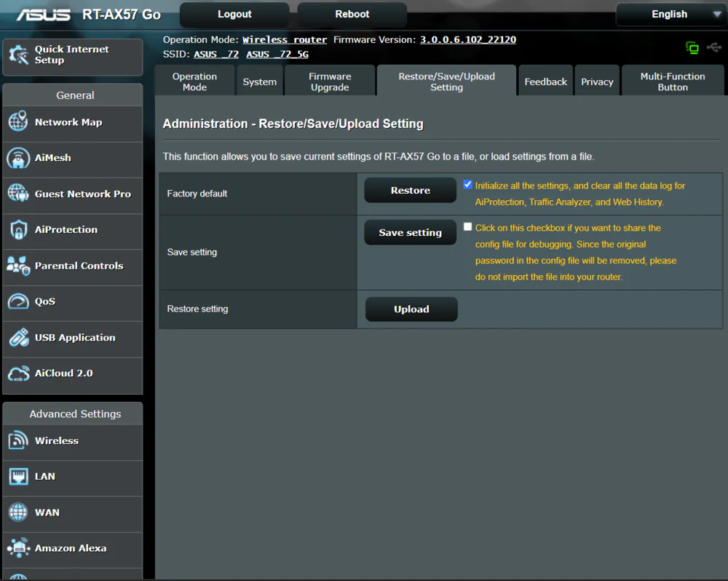The width and height of the screenshot is (728, 581).
Task: Click the LAN port icon
Action: click(19, 476)
